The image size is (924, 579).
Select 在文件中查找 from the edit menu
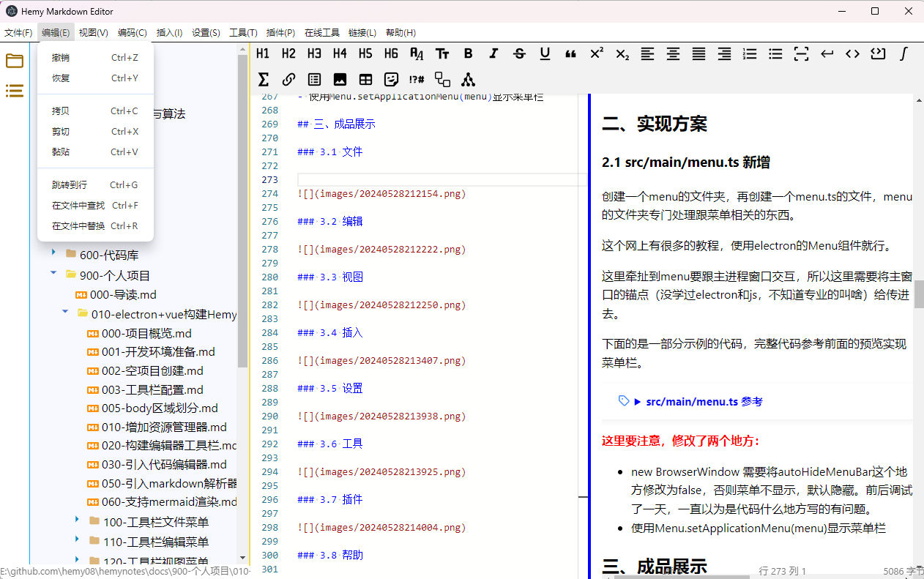78,206
